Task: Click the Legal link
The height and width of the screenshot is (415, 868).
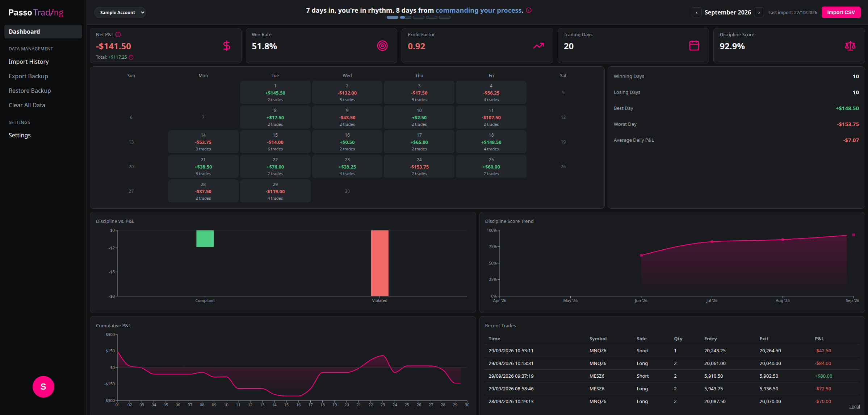Action: click(x=855, y=407)
